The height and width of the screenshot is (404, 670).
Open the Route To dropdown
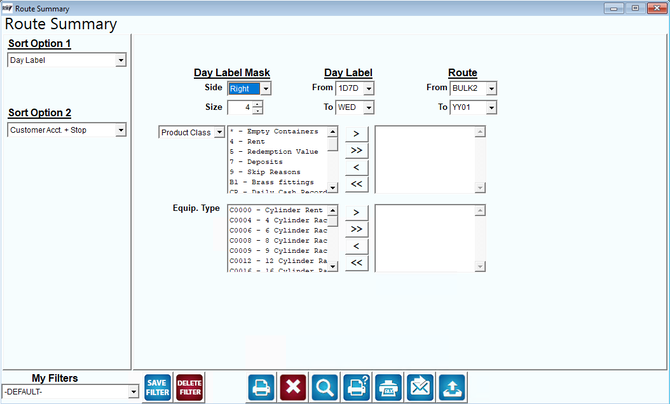(x=491, y=107)
